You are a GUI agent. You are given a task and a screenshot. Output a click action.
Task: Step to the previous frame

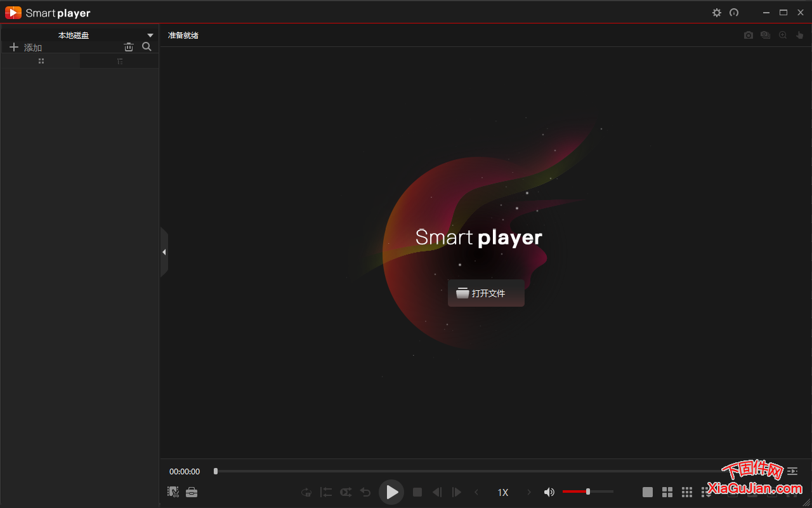click(x=437, y=492)
